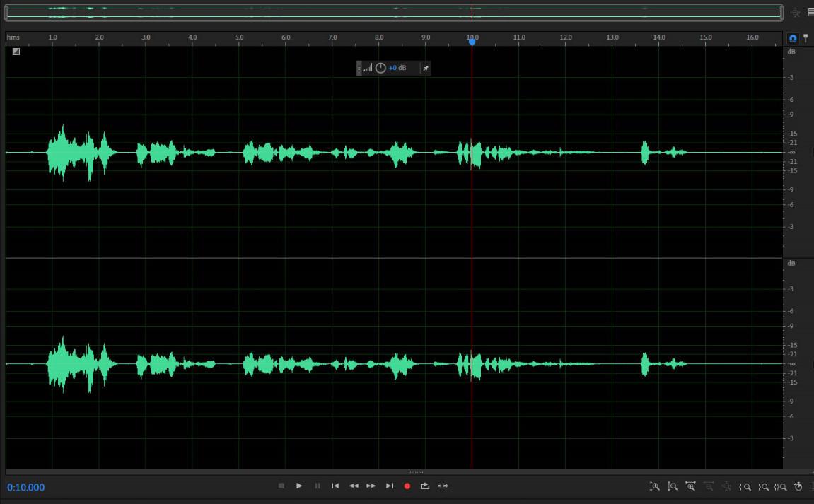Move playhead to next with skip-forward button
814x504 pixels.
390,486
